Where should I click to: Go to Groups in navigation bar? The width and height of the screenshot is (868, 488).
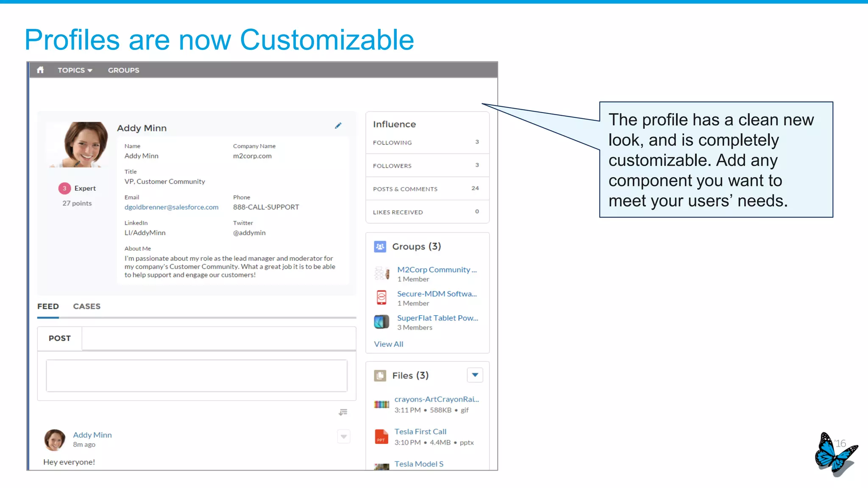(123, 70)
